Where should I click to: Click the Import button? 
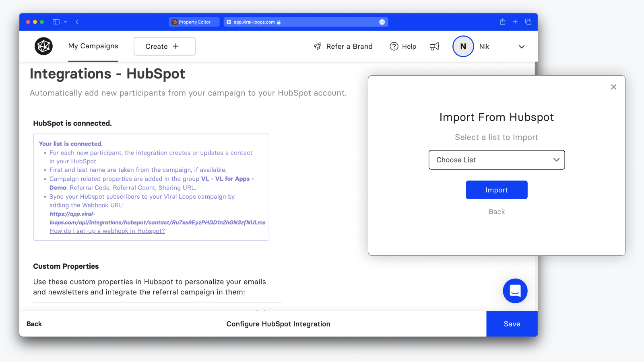pyautogui.click(x=496, y=189)
